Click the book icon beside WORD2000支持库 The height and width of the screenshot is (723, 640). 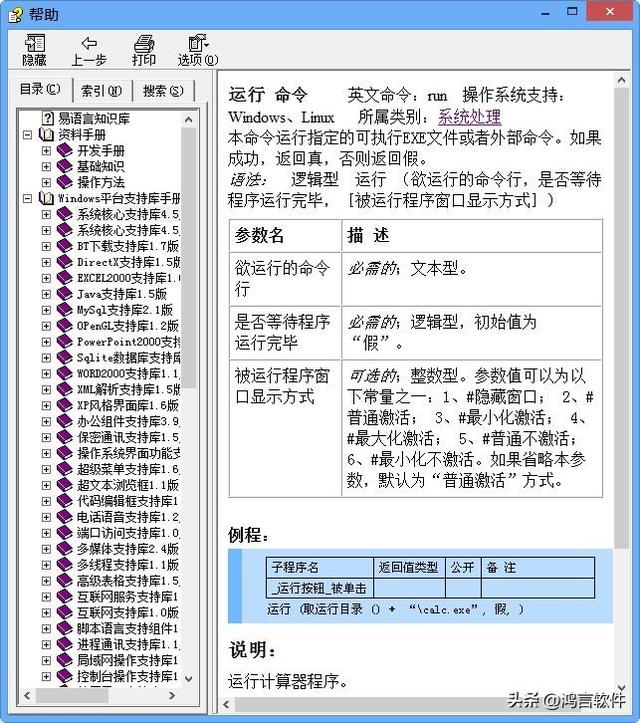65,373
